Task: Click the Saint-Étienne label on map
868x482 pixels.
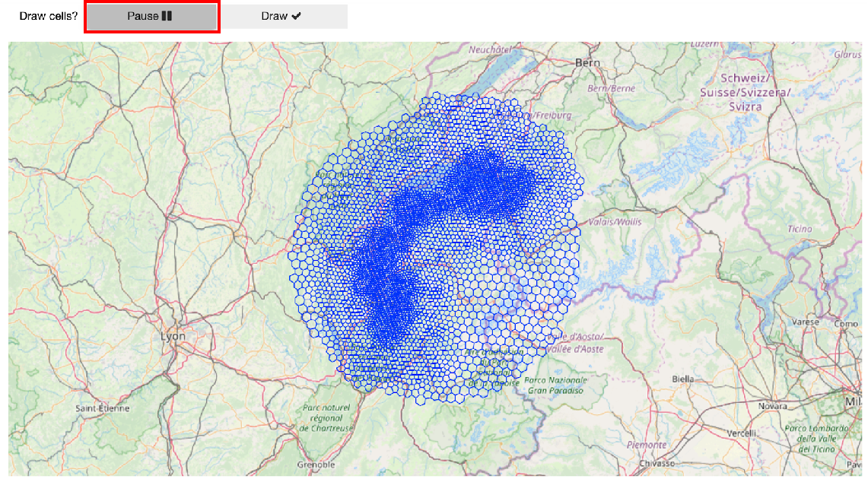Action: tap(103, 408)
